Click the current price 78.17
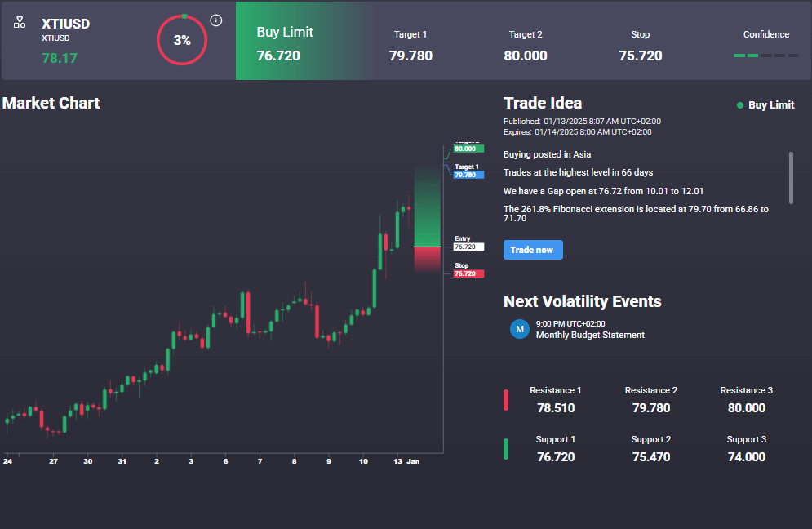The height and width of the screenshot is (529, 812). coord(60,58)
